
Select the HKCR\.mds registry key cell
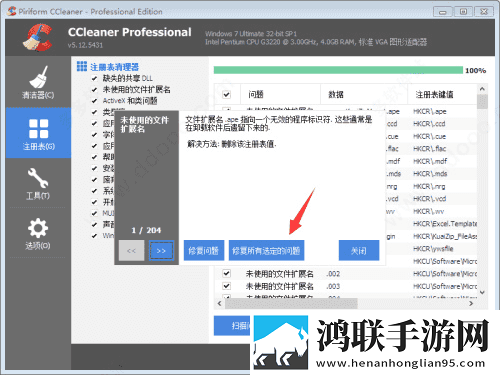tap(430, 174)
